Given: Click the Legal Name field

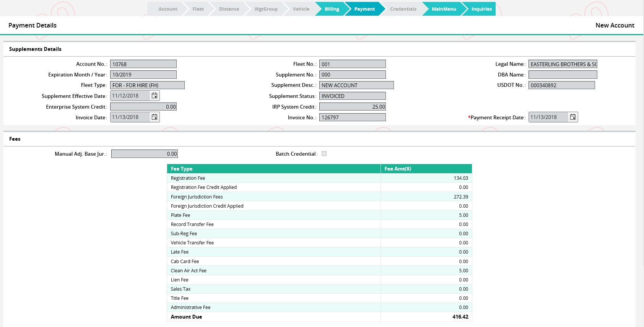Looking at the screenshot, I should pyautogui.click(x=563, y=64).
